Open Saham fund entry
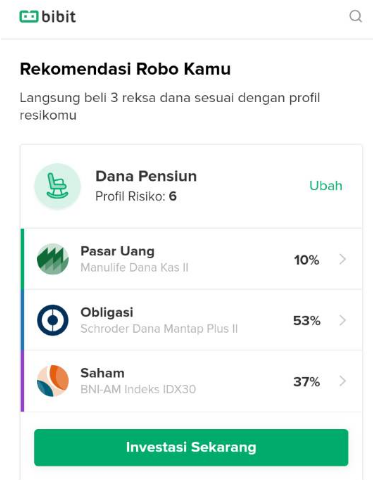 (x=193, y=381)
